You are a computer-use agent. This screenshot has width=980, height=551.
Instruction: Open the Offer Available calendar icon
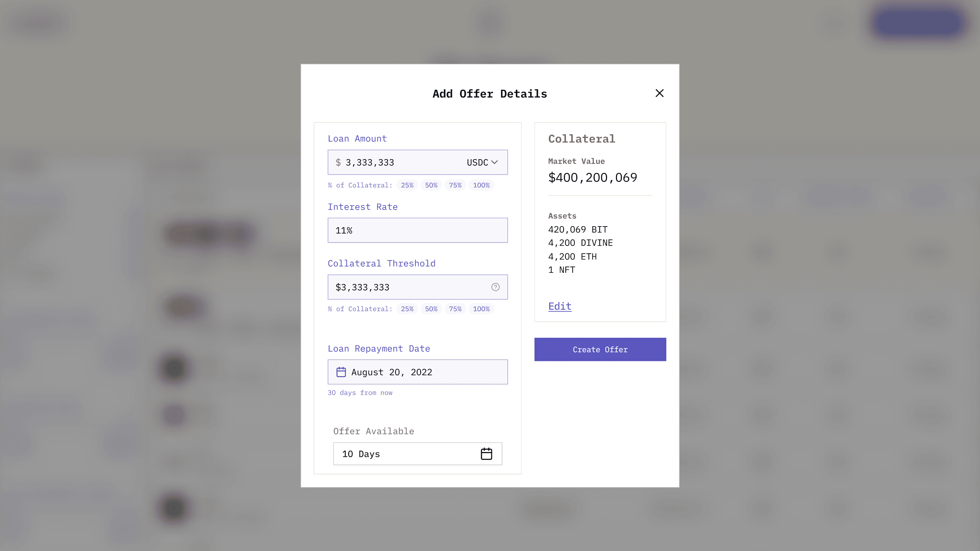coord(486,454)
